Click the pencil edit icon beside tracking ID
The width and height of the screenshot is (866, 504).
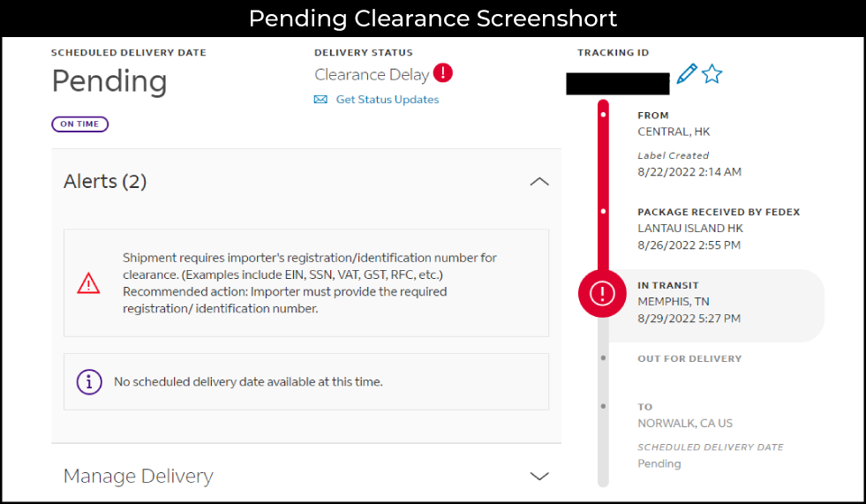687,73
